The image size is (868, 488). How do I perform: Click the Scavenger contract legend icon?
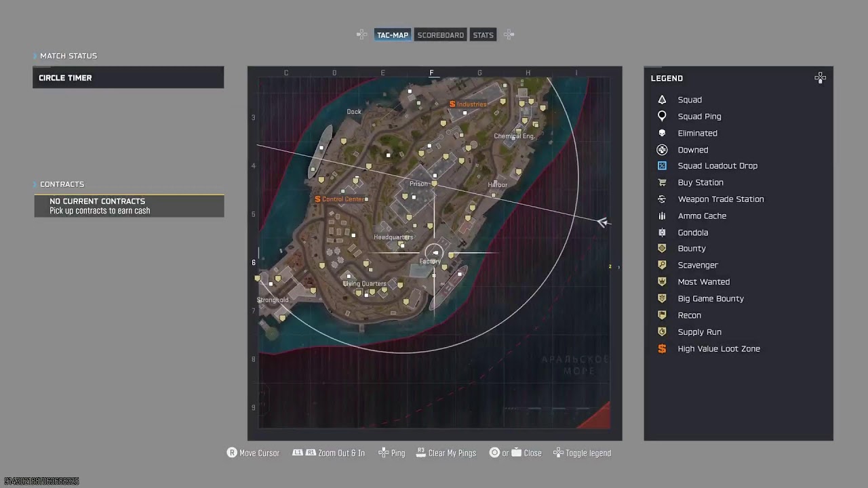(x=662, y=265)
